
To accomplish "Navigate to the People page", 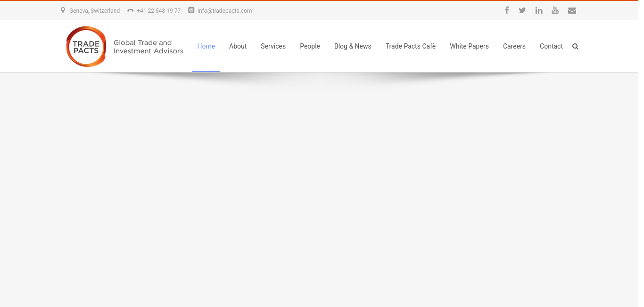I will pyautogui.click(x=310, y=46).
